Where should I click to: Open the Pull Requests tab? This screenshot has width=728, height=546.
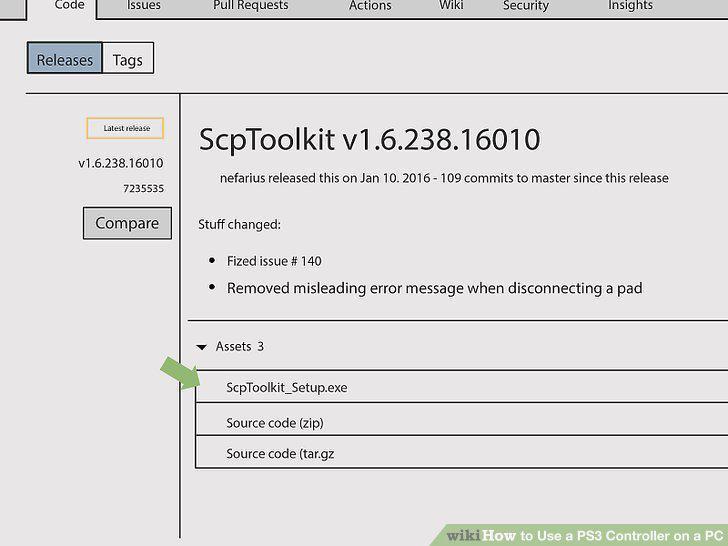(251, 6)
